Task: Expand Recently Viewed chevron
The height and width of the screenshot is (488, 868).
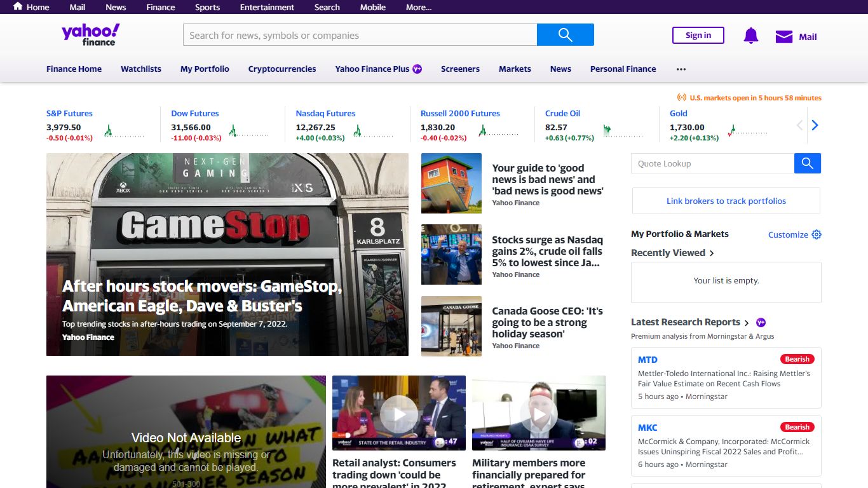Action: click(x=712, y=253)
